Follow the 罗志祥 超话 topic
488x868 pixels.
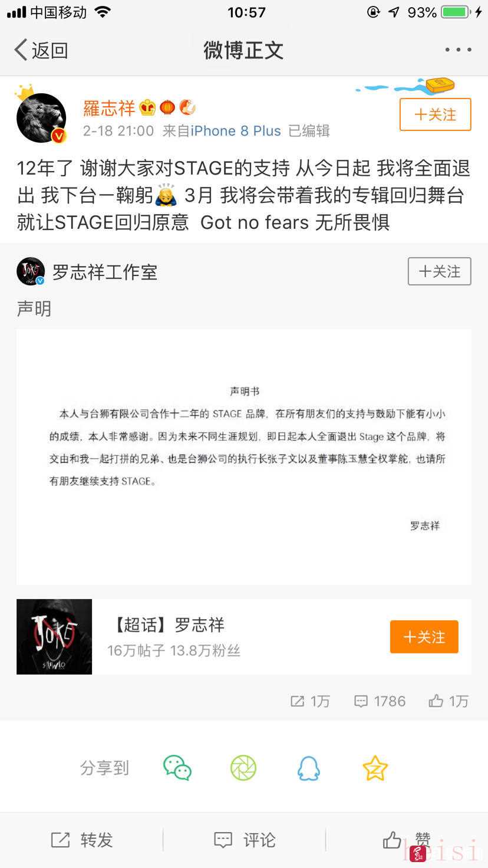[424, 637]
